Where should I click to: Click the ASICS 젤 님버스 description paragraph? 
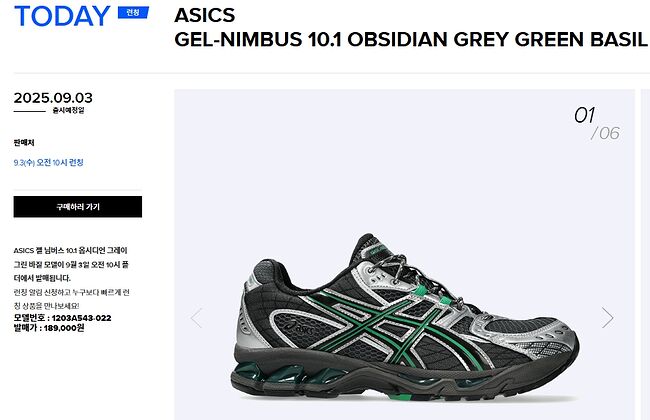[71, 264]
